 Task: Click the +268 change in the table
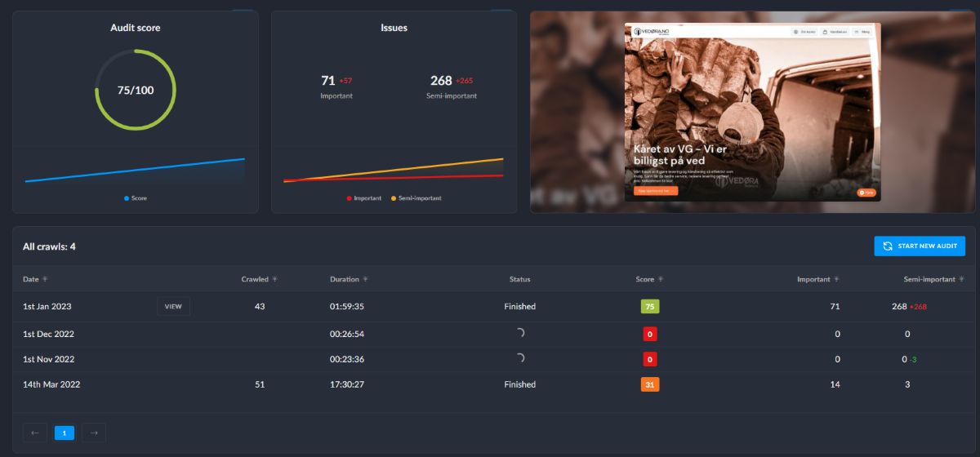(x=919, y=307)
